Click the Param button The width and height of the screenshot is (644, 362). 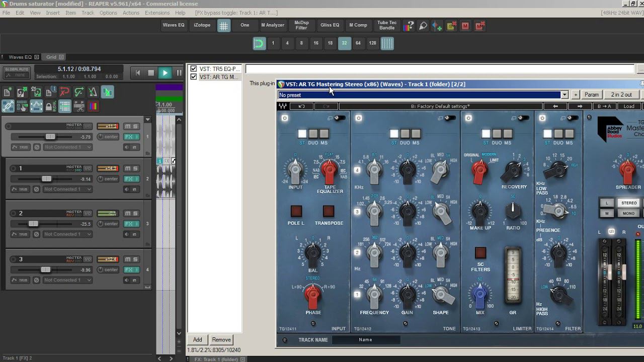[x=592, y=95]
